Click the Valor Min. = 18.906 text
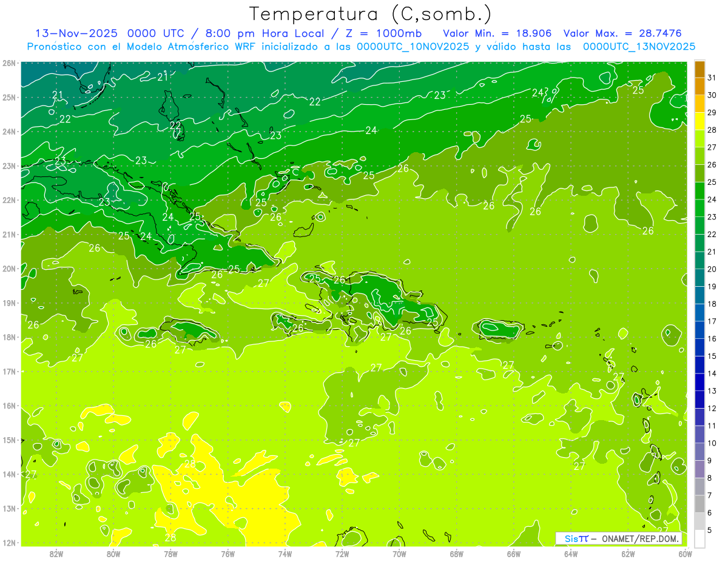 497,33
